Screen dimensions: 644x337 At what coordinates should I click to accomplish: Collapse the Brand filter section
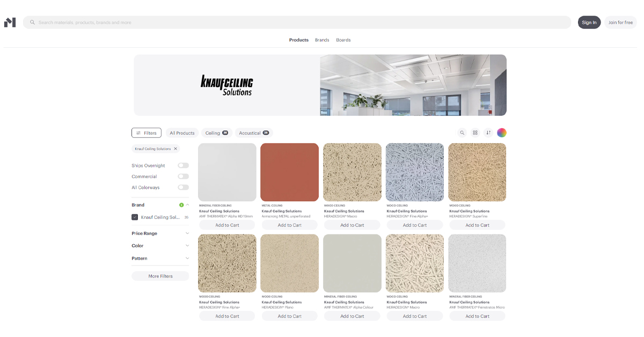point(187,205)
